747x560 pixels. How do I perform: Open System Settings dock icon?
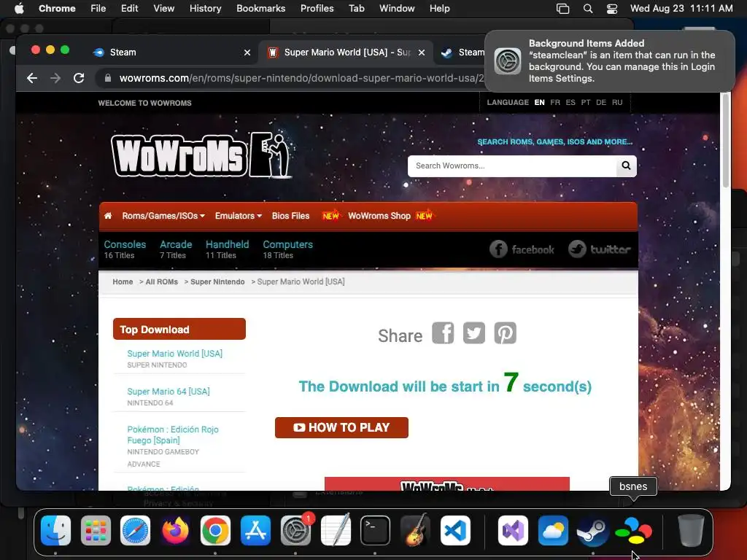pos(295,531)
